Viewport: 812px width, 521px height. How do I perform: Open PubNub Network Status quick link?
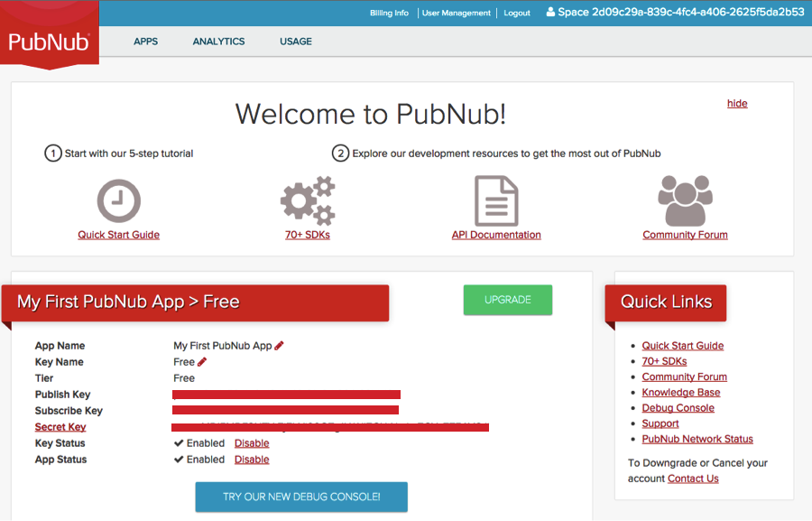click(x=697, y=439)
